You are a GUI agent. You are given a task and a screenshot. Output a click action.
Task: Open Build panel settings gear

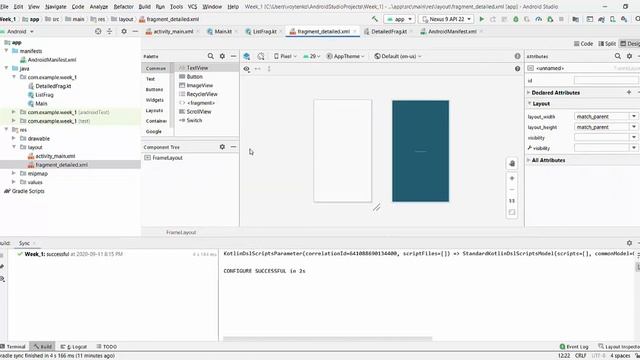point(629,243)
